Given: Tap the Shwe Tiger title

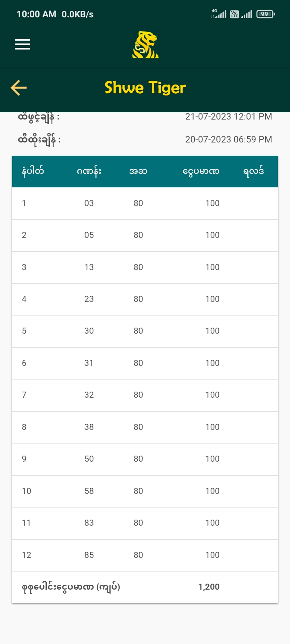Looking at the screenshot, I should [x=145, y=88].
